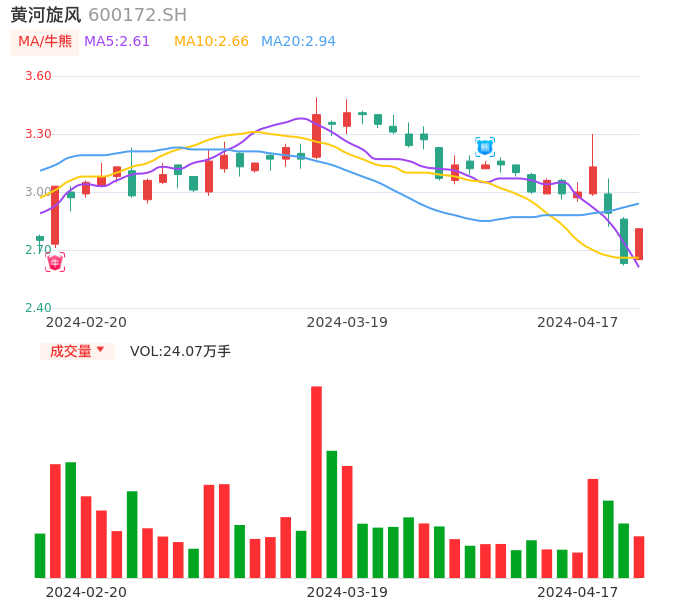Click the stock name 黄河旋风

(45, 15)
